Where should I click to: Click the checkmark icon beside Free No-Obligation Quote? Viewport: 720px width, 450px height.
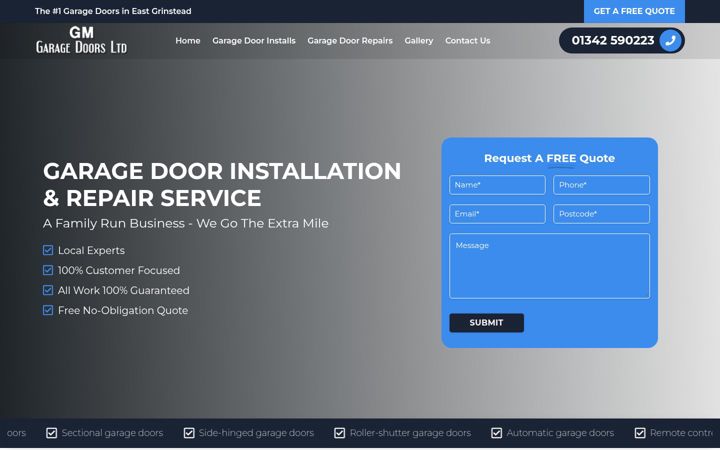(48, 310)
